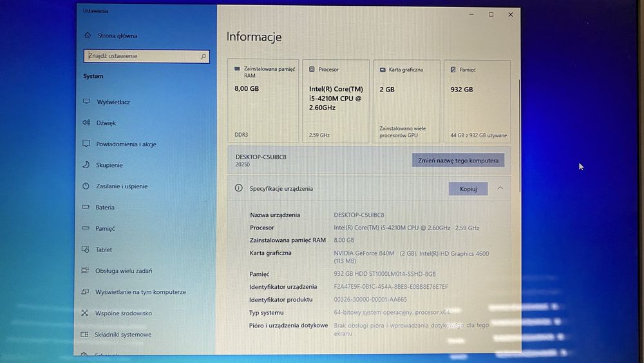The image size is (644, 363).
Task: Click the settings window vertical scrollbar
Action: point(519,135)
